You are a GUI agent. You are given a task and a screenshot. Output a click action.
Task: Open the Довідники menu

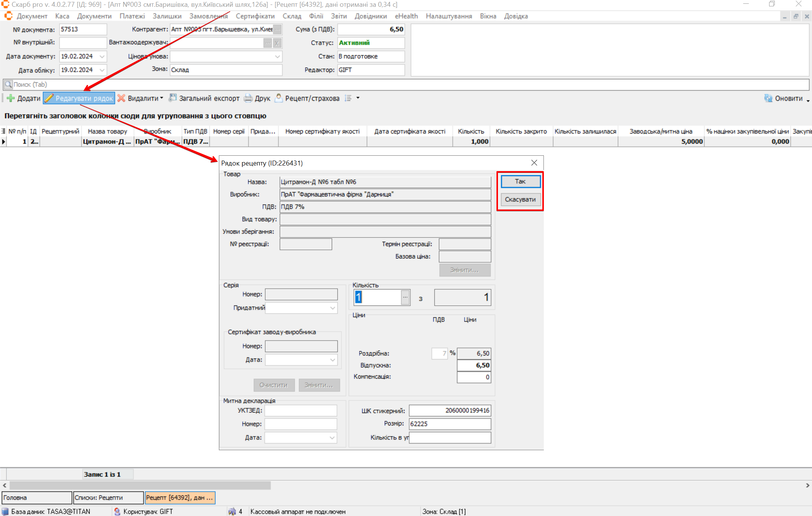coord(370,16)
